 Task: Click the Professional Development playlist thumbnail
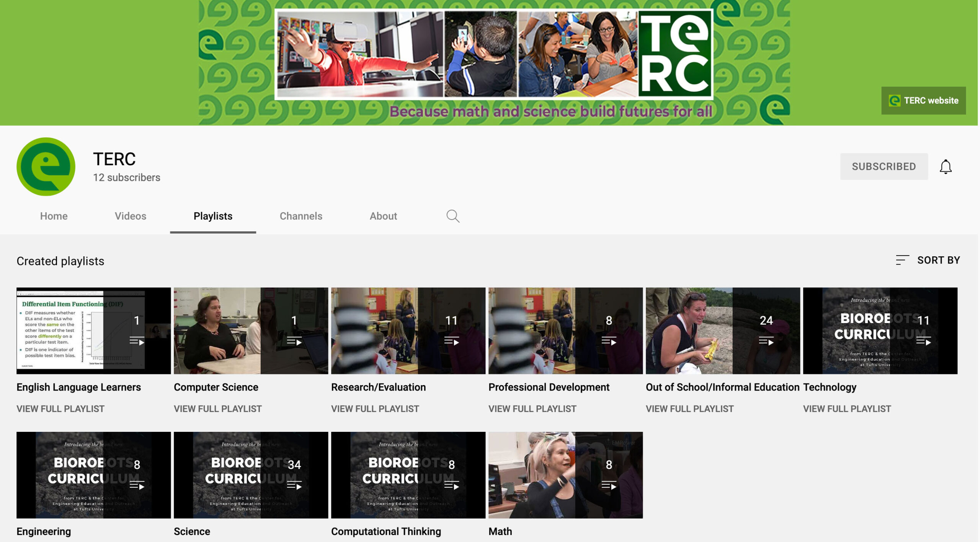[x=565, y=331]
